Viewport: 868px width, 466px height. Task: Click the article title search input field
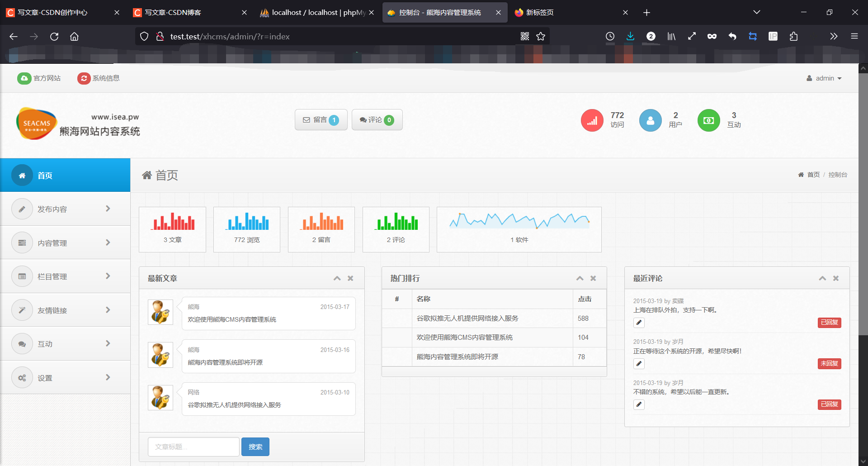click(x=193, y=447)
